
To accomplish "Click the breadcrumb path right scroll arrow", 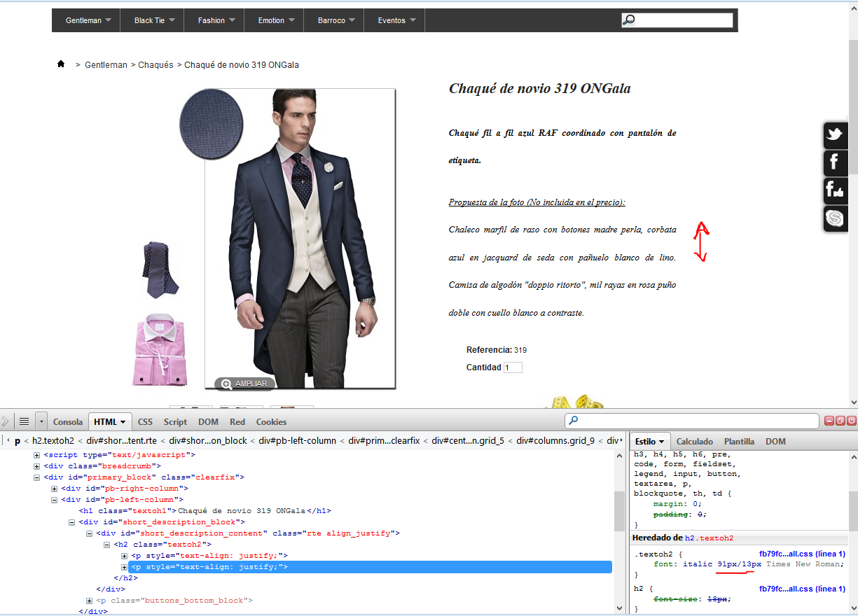I will tap(621, 441).
